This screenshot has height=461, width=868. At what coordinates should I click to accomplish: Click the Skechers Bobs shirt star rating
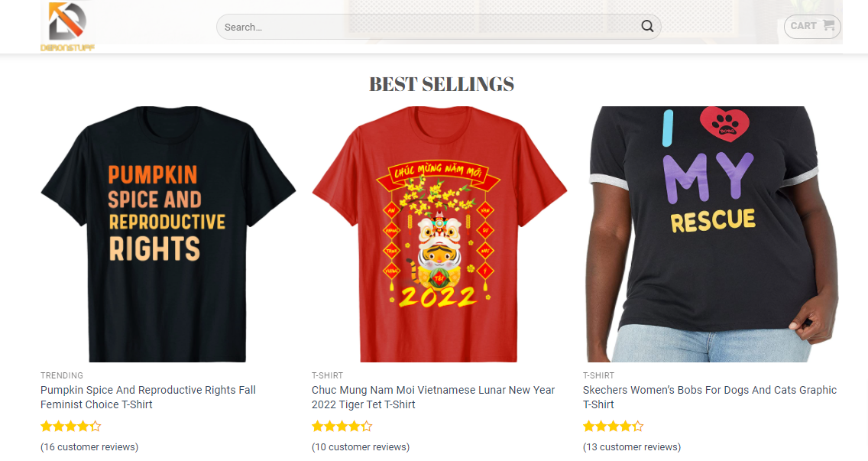tap(613, 426)
